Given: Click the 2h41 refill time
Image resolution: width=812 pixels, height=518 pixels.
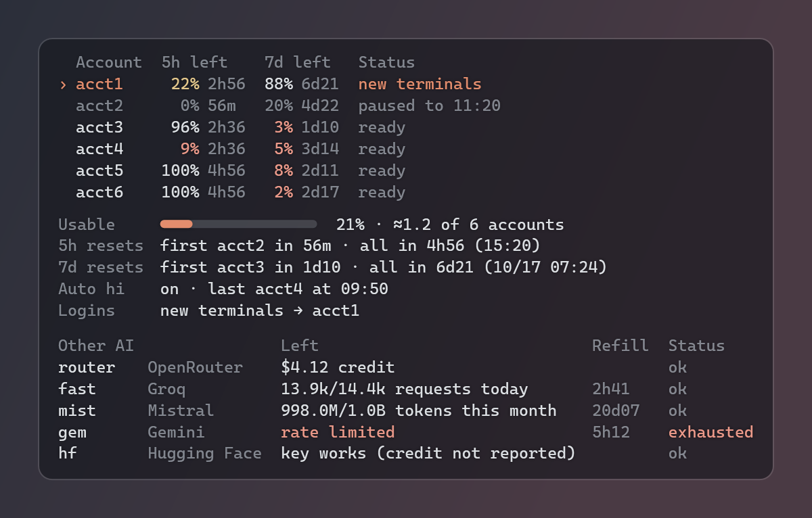Looking at the screenshot, I should (x=611, y=390).
